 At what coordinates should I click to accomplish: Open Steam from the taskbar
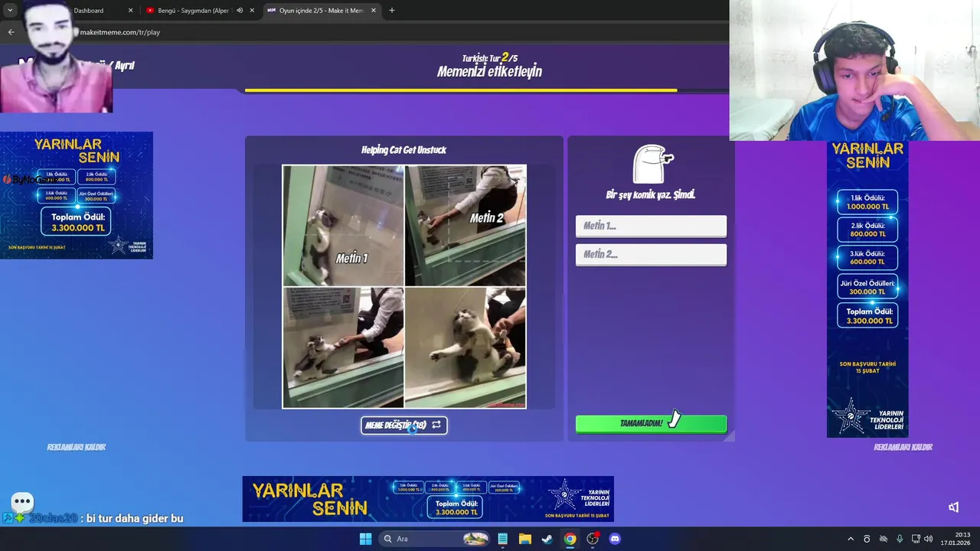tap(547, 539)
